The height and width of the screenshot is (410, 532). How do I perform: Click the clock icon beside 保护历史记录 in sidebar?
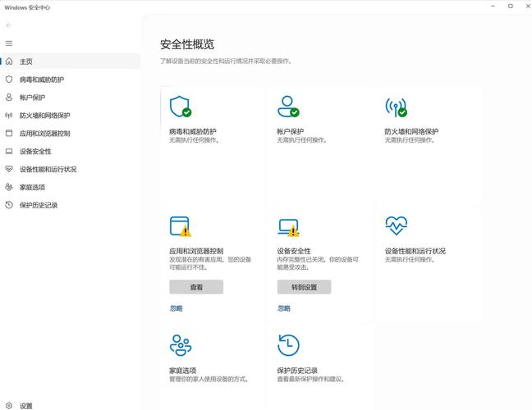[9, 205]
